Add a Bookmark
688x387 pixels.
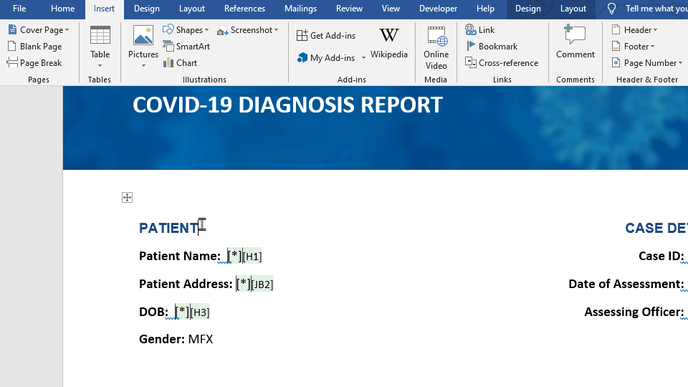pyautogui.click(x=491, y=47)
